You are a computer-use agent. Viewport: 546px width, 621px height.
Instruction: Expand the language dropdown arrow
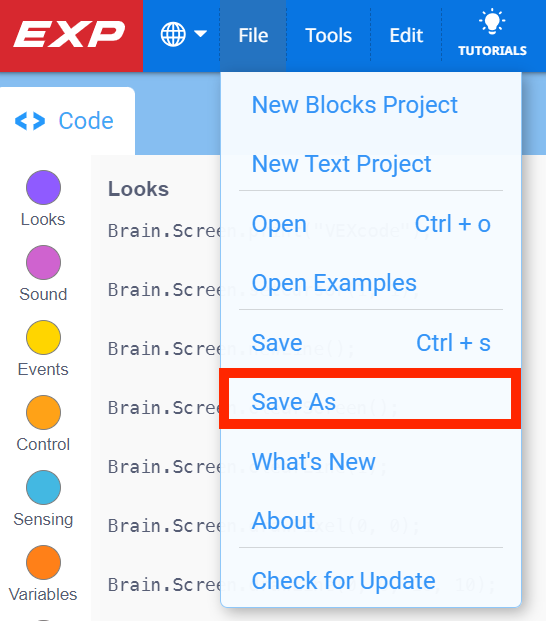pyautogui.click(x=201, y=34)
